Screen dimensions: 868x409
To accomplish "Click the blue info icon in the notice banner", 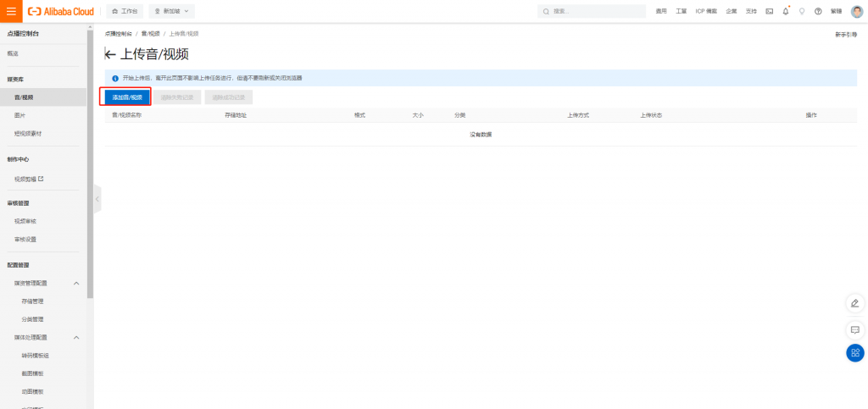I will tap(115, 78).
